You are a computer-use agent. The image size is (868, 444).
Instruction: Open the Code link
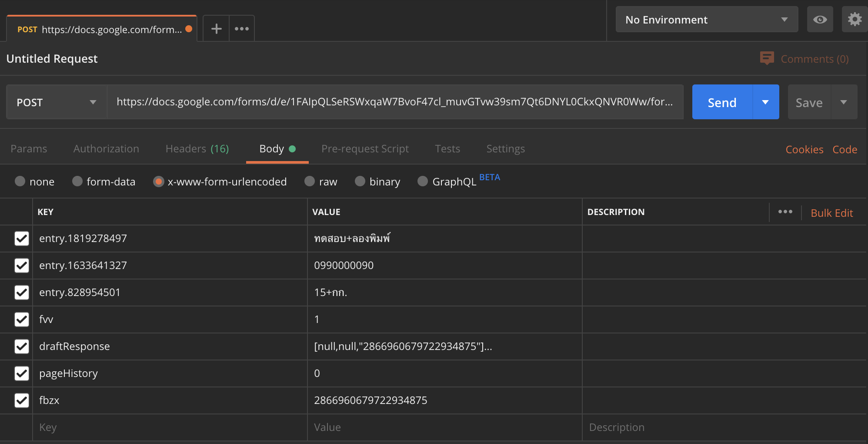pyautogui.click(x=845, y=149)
